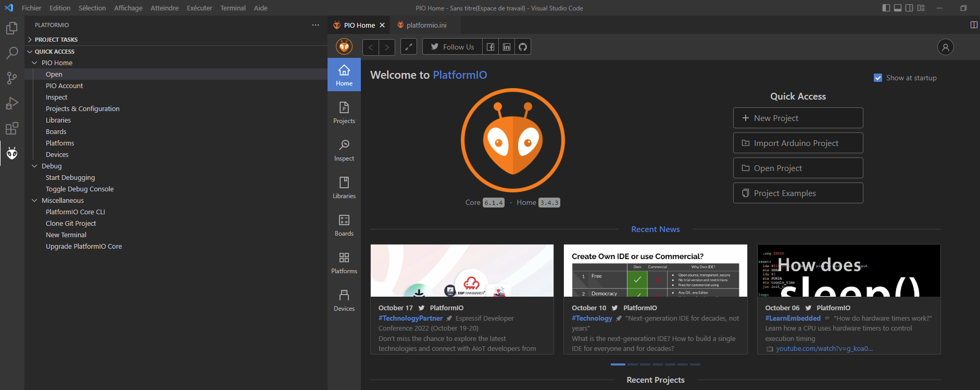Click the PlatformIO logo in PIO Home toolbar
980x390 pixels.
click(344, 47)
